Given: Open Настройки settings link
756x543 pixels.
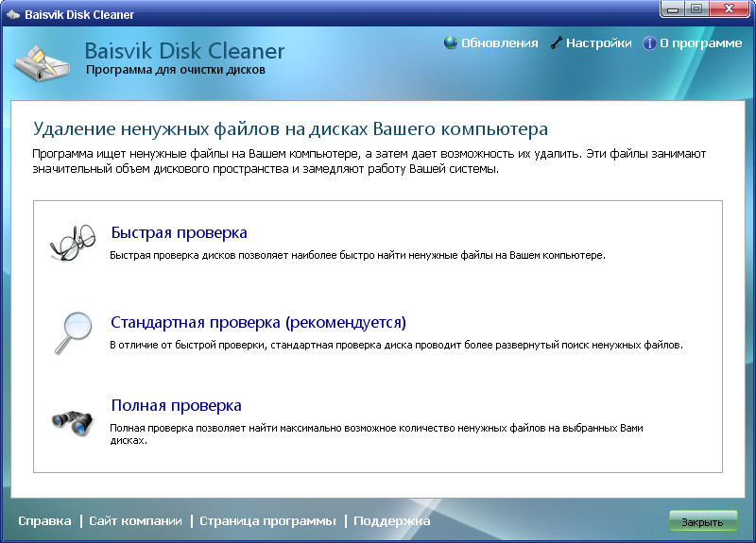Looking at the screenshot, I should coord(598,42).
